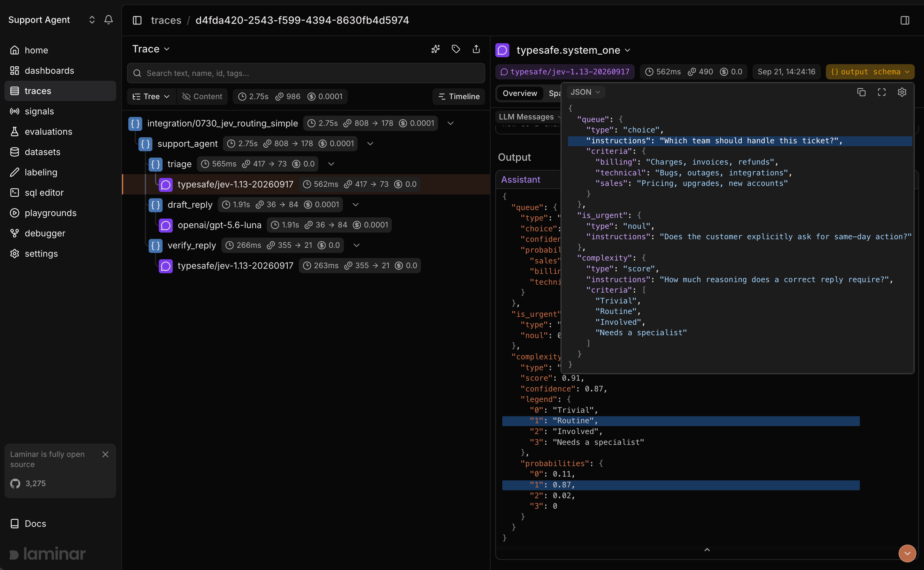
Task: Collapse the verify_reply span
Action: (x=357, y=245)
